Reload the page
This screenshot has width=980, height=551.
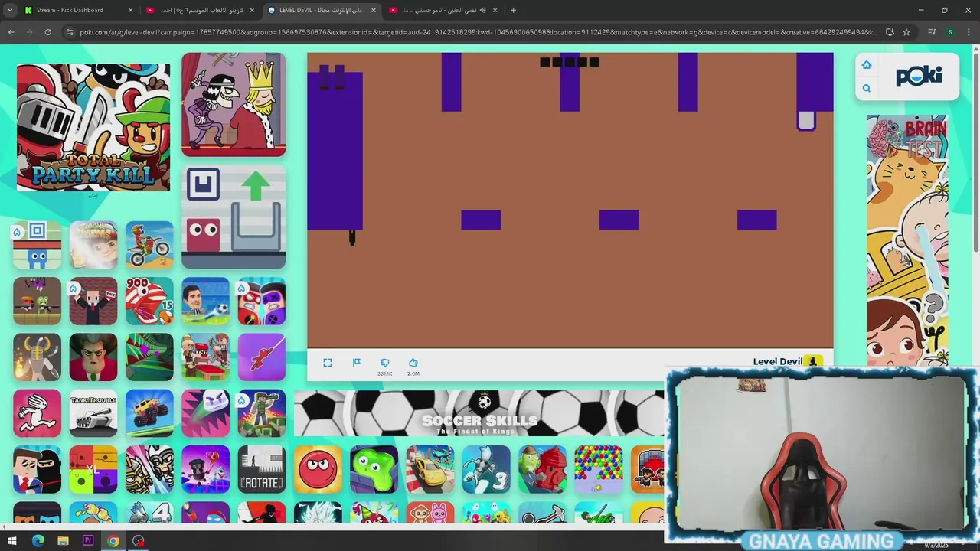(x=47, y=32)
